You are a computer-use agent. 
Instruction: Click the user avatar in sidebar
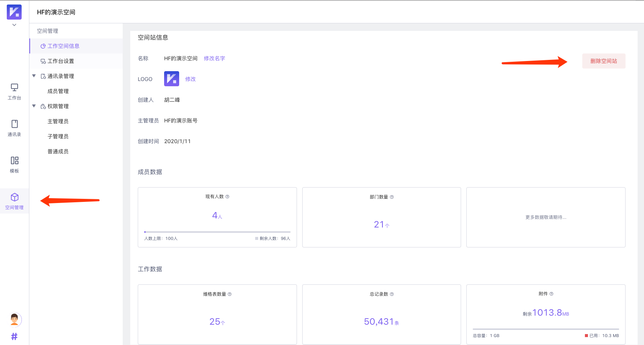coord(14,320)
